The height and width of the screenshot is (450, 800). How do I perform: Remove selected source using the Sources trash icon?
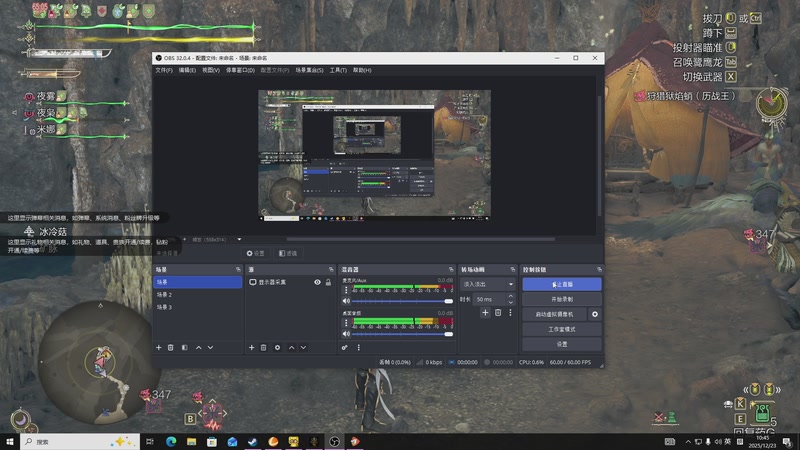pos(263,347)
